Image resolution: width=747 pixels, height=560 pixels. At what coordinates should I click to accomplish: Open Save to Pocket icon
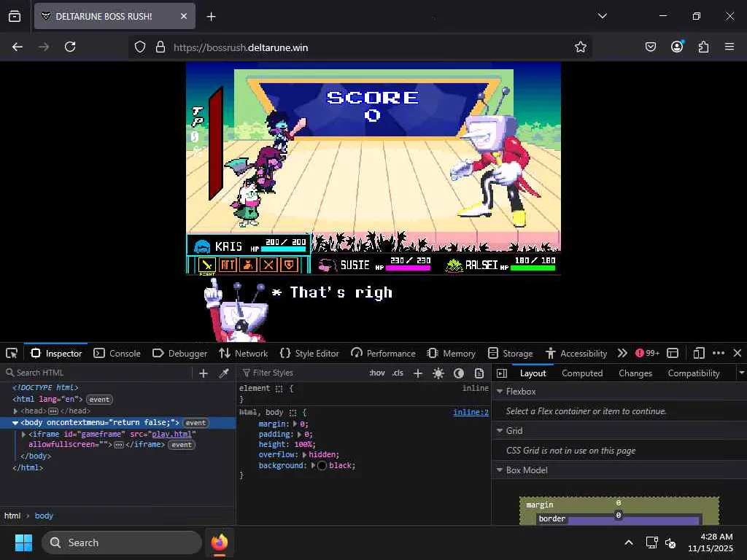650,47
